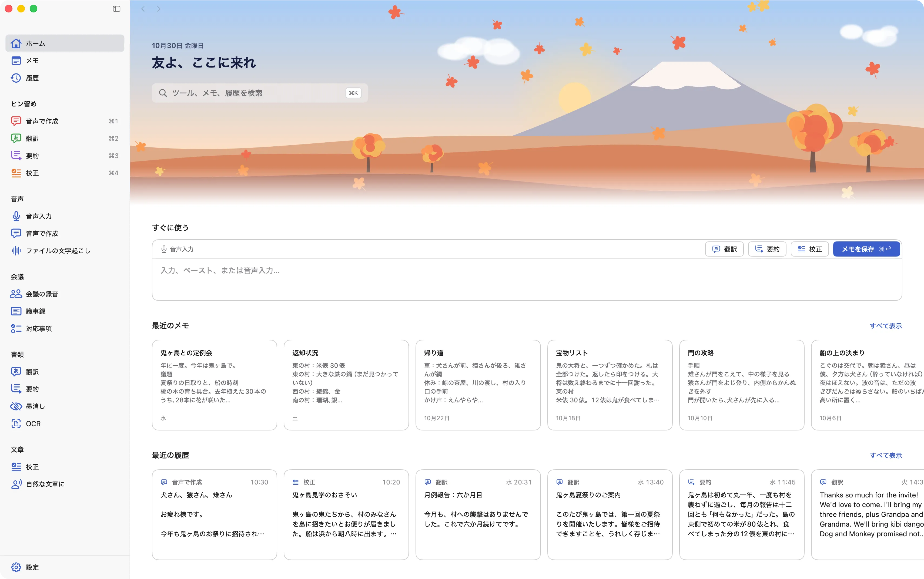Open 要約 under 書類 section
The image size is (924, 579).
[x=65, y=389]
